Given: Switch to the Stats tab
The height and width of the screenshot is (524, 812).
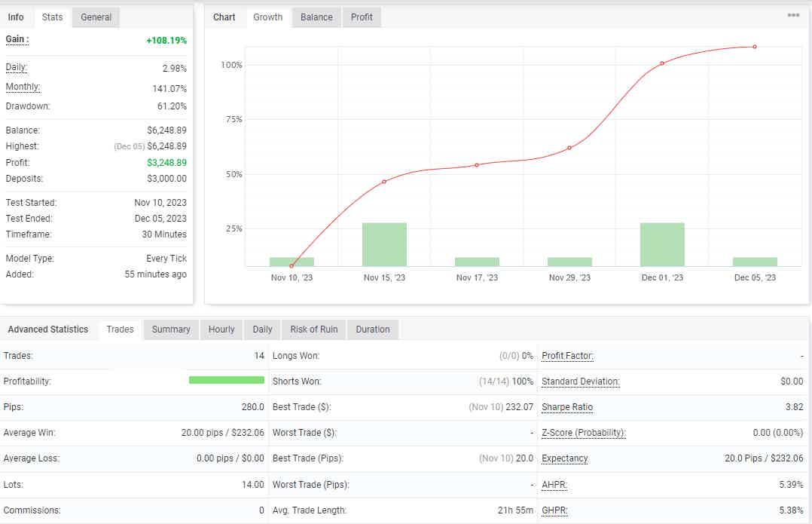Looking at the screenshot, I should tap(52, 17).
